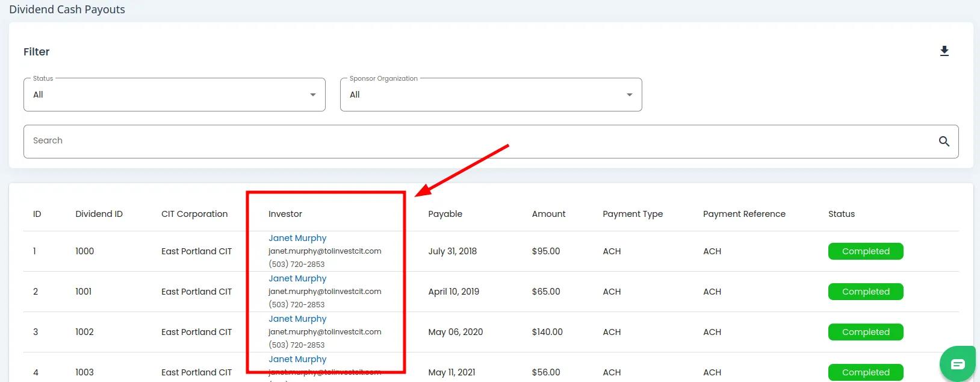
Task: Click the Dividend ID column header
Action: [99, 214]
